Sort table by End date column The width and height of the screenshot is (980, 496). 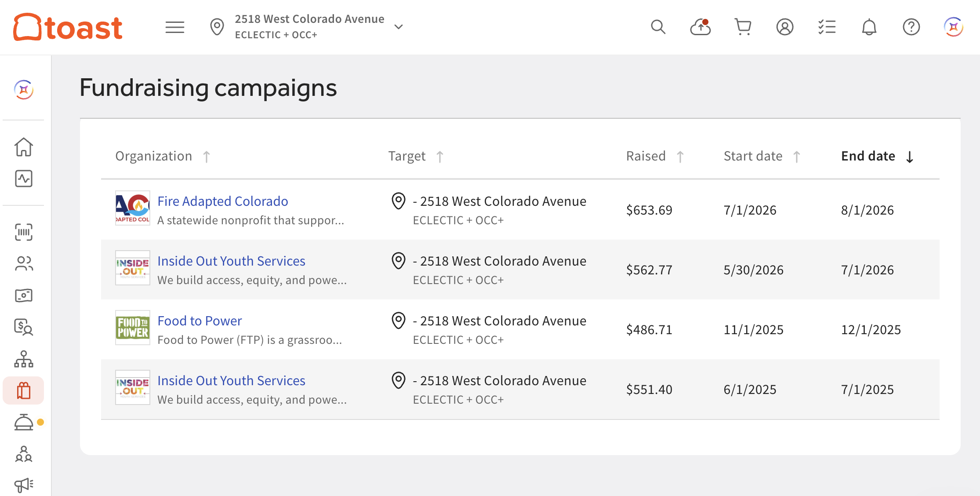(x=877, y=156)
